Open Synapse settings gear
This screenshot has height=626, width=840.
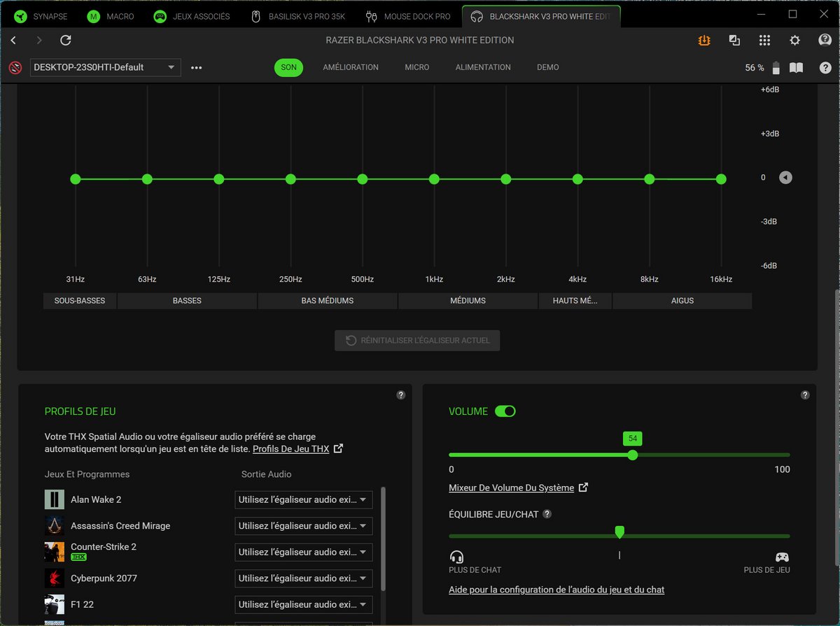point(795,41)
